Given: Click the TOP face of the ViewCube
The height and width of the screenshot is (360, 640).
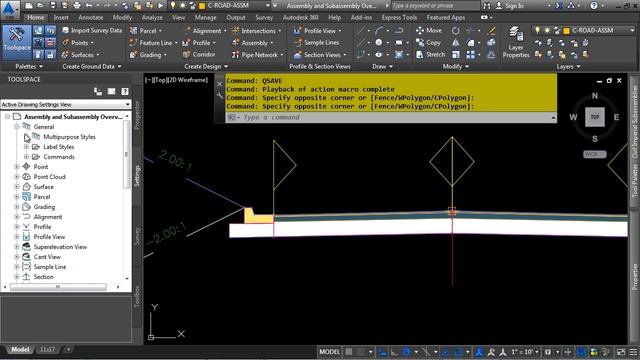Looking at the screenshot, I should tap(595, 117).
